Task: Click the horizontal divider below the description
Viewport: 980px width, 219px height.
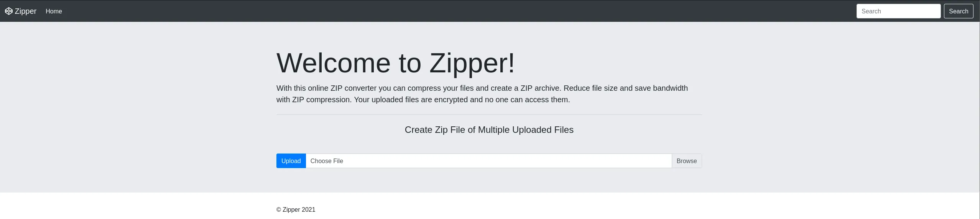Action: 489,114
